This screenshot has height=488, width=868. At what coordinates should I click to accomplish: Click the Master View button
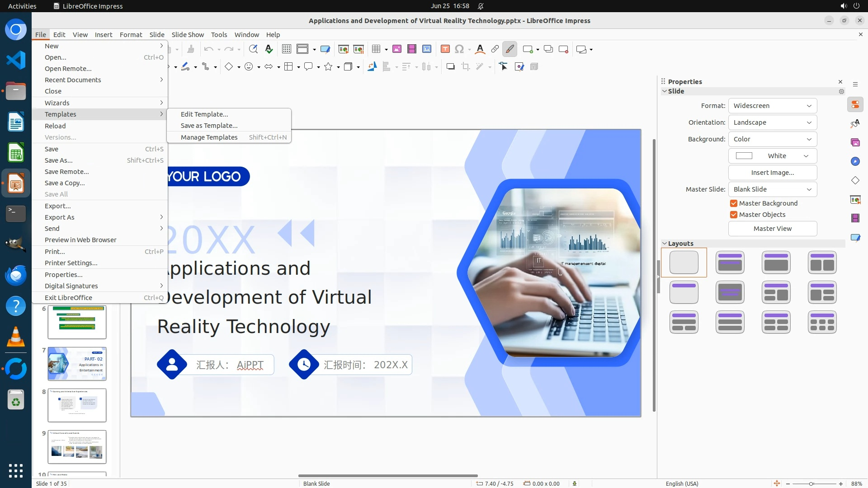point(772,229)
